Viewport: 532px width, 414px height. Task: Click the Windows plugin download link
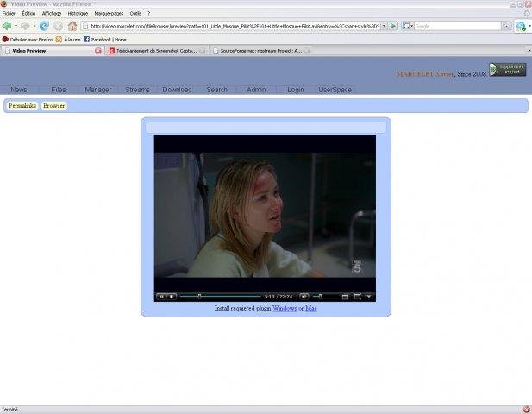click(x=285, y=308)
